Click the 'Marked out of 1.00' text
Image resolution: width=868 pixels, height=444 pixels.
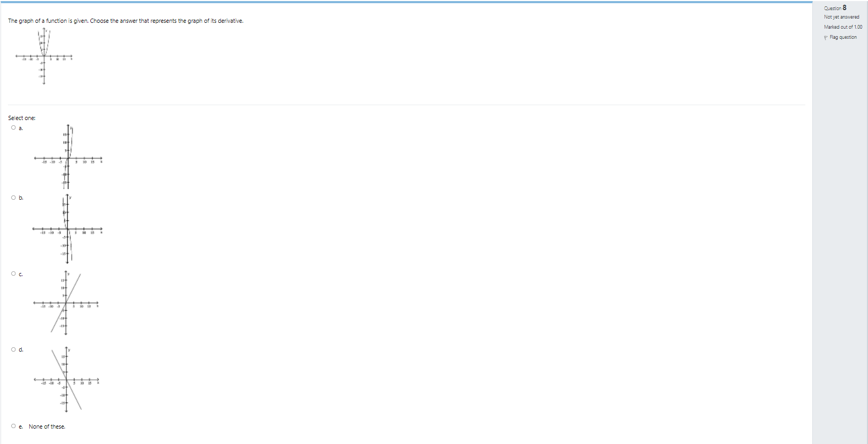[x=843, y=27]
